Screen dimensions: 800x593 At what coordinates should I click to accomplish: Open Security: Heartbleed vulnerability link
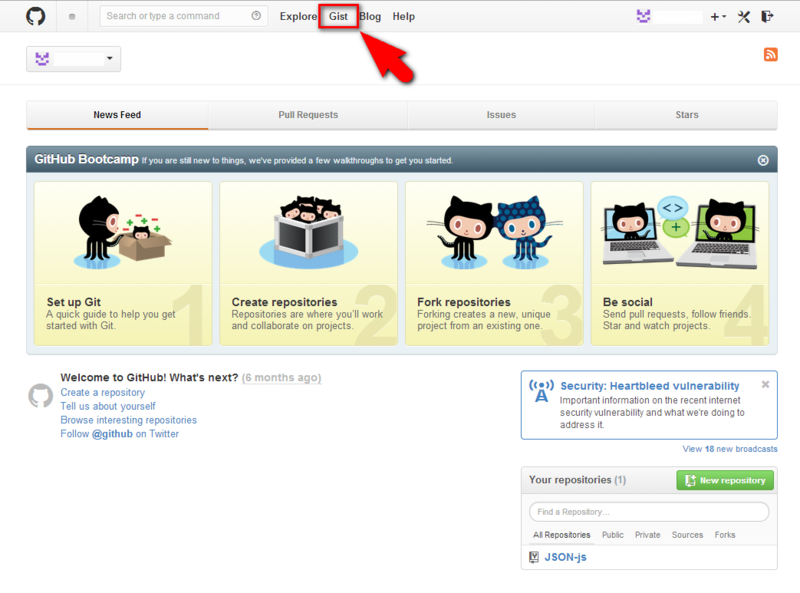tap(649, 386)
